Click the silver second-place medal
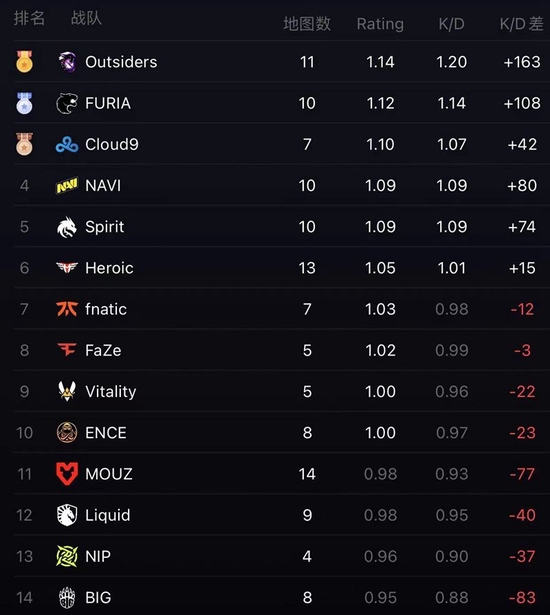This screenshot has height=615, width=550. click(24, 103)
